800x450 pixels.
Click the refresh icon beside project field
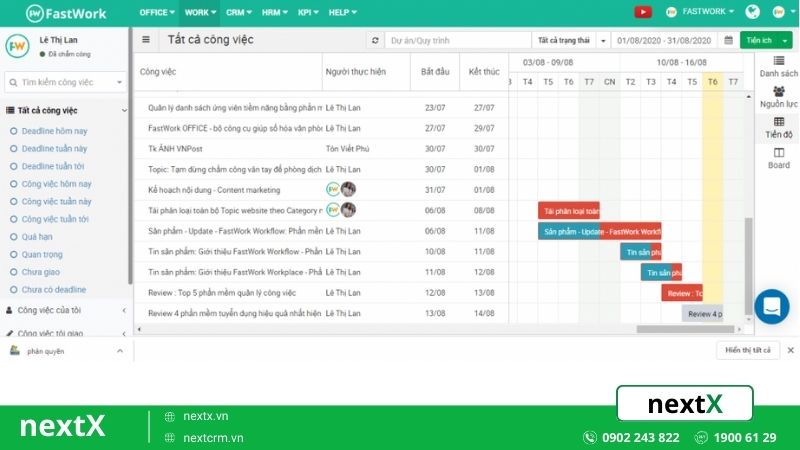tap(375, 40)
